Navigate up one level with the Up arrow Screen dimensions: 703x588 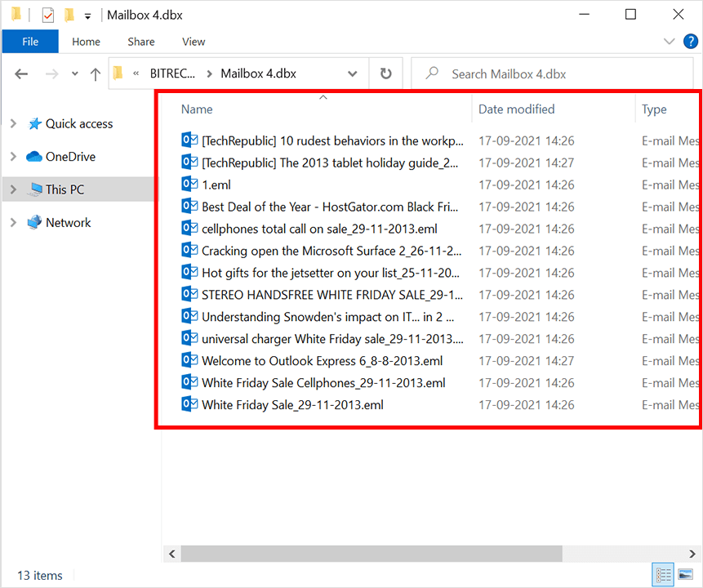[x=95, y=73]
